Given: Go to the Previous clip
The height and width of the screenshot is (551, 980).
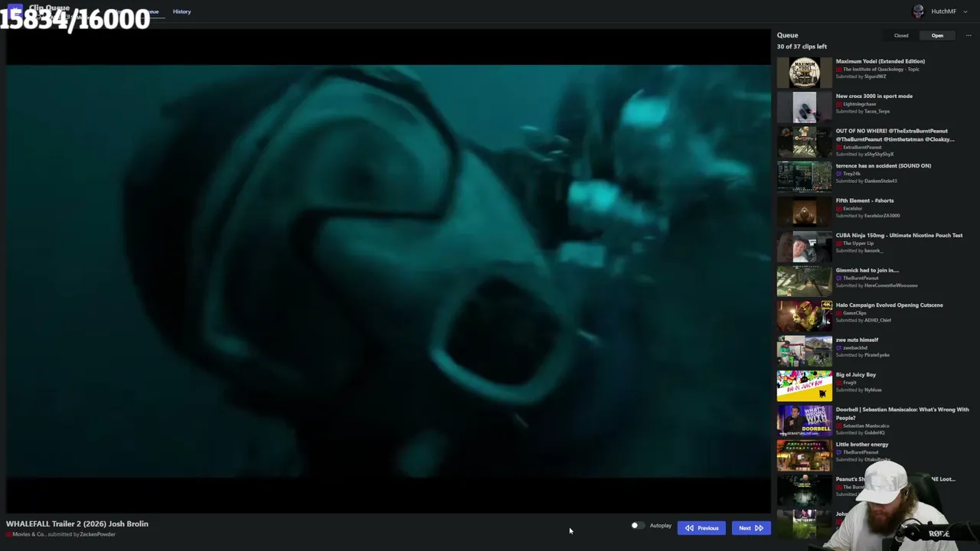Looking at the screenshot, I should (x=701, y=528).
